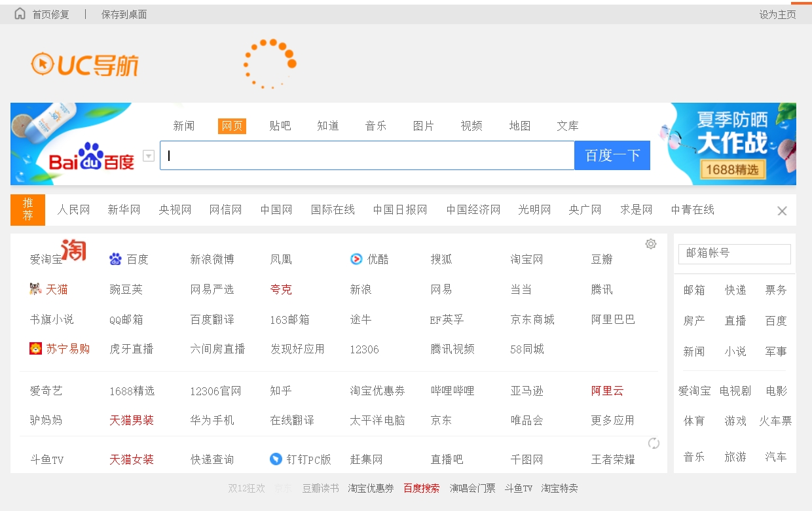Expand the search engine dropdown arrow
The image size is (812, 511).
coord(149,156)
